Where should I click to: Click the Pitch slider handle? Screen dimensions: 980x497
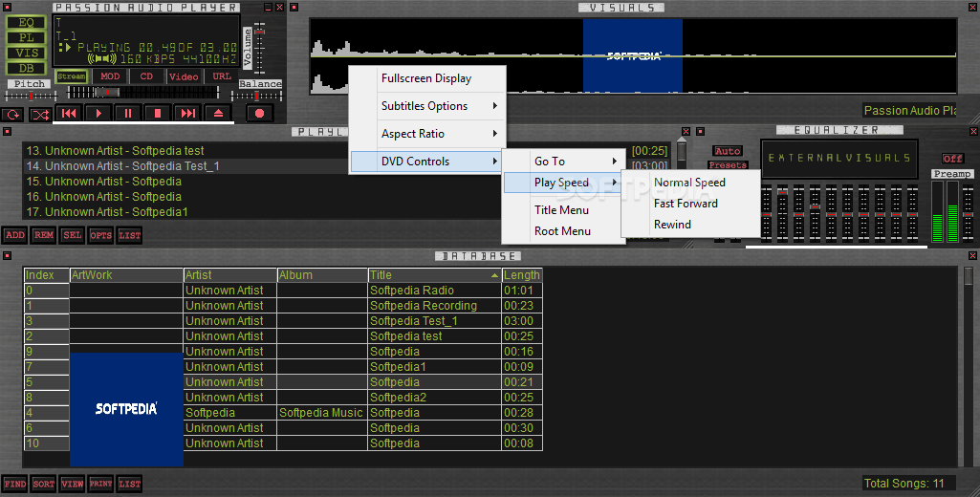click(31, 96)
